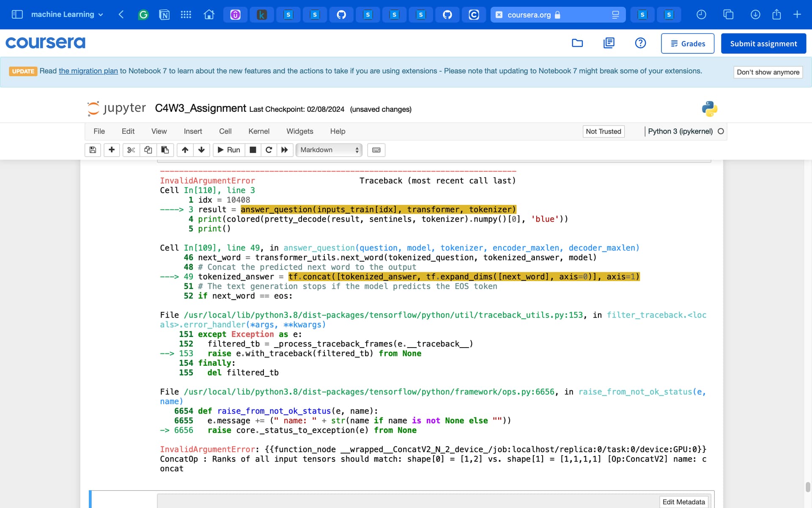Toggle the browser sidebar panel
The height and width of the screenshot is (508, 812).
17,14
